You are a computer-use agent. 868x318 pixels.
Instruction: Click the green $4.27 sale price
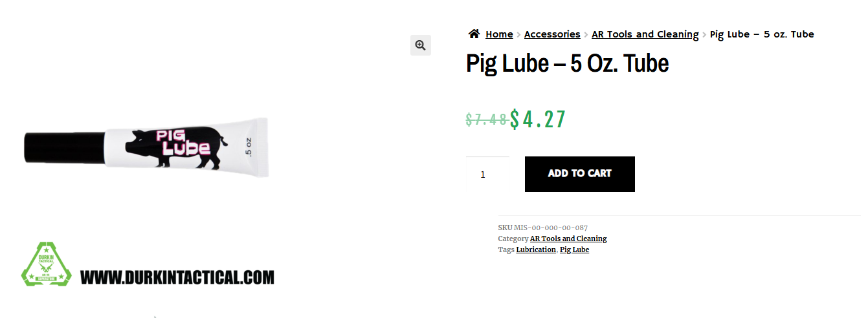pyautogui.click(x=538, y=119)
